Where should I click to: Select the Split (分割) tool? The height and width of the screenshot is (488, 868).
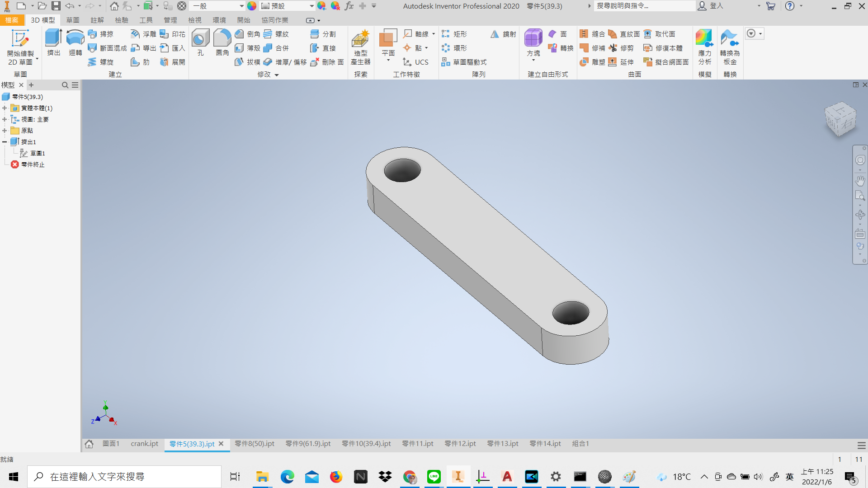point(323,34)
